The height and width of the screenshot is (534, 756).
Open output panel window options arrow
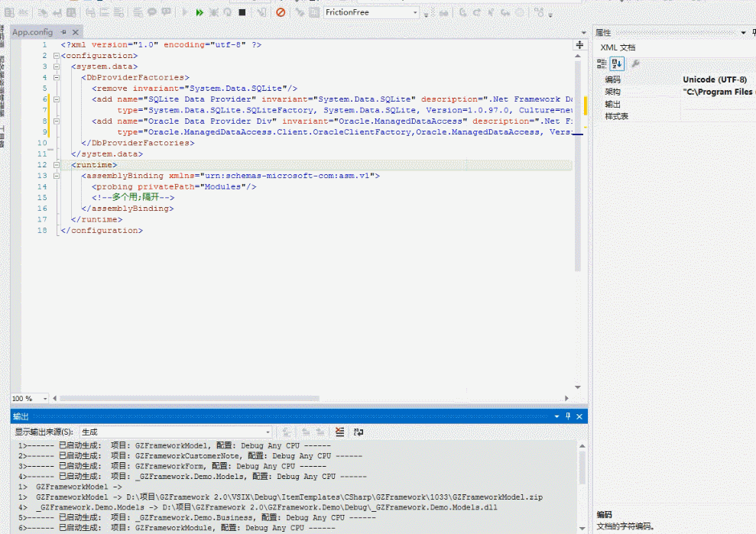pos(557,416)
